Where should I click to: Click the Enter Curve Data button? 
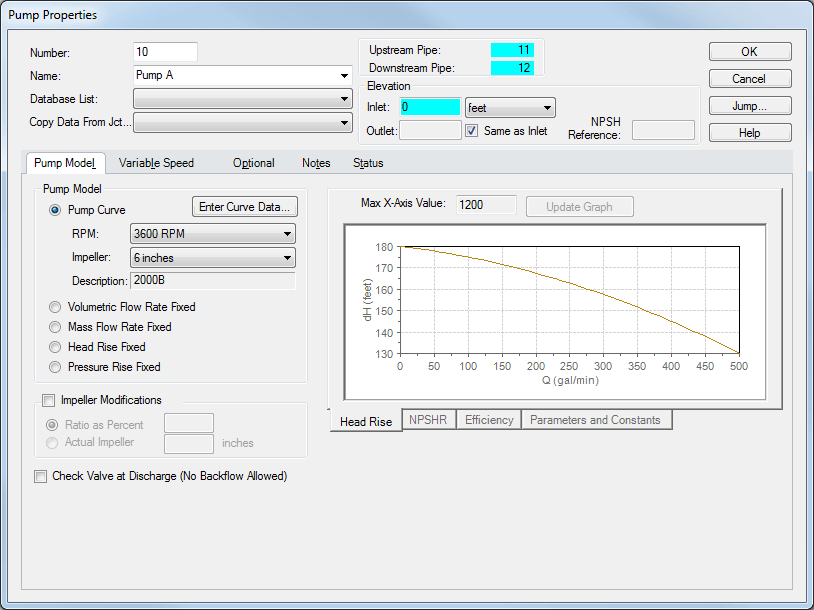click(x=245, y=207)
